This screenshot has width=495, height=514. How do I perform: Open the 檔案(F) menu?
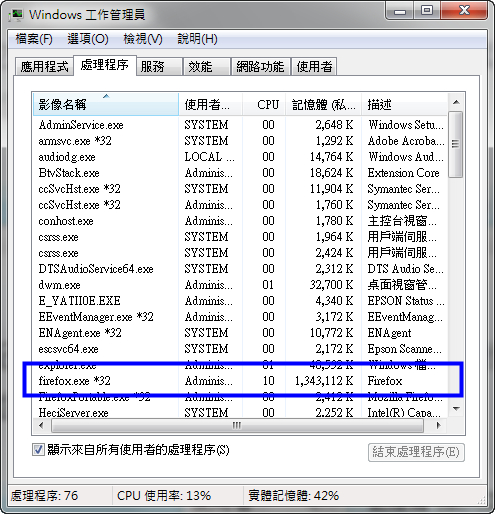(34, 39)
